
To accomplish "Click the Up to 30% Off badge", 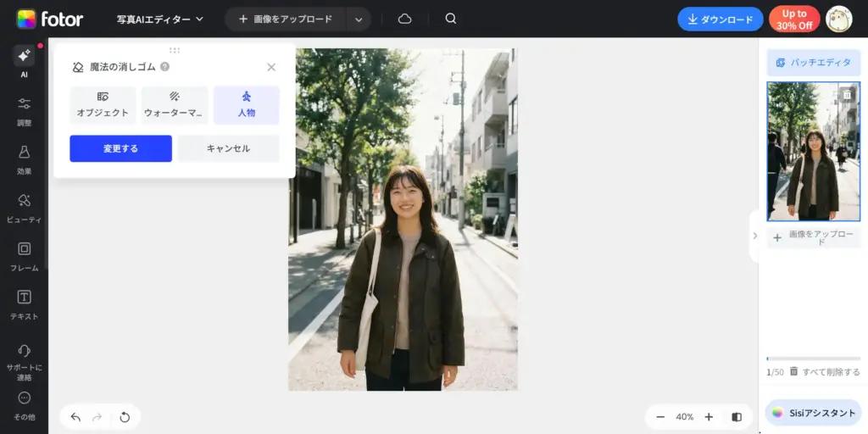I will 794,19.
